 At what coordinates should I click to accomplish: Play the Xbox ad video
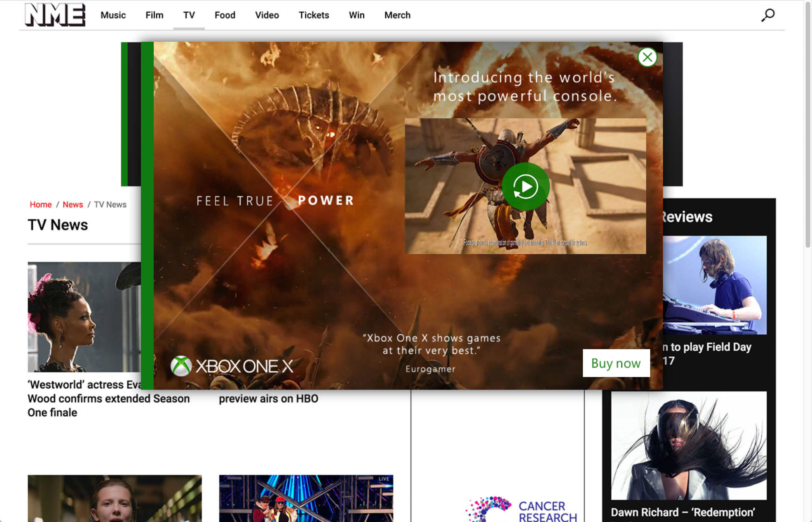tap(525, 186)
